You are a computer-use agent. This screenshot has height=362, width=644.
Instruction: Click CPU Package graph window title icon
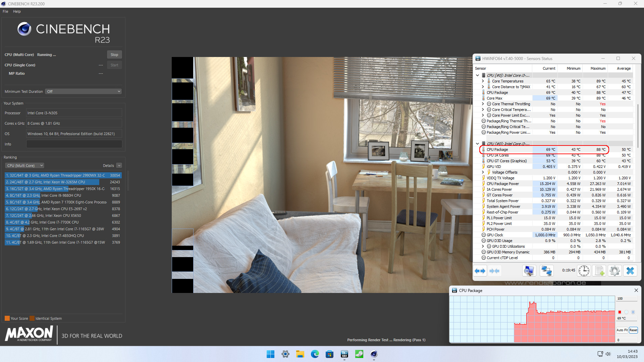point(454,291)
